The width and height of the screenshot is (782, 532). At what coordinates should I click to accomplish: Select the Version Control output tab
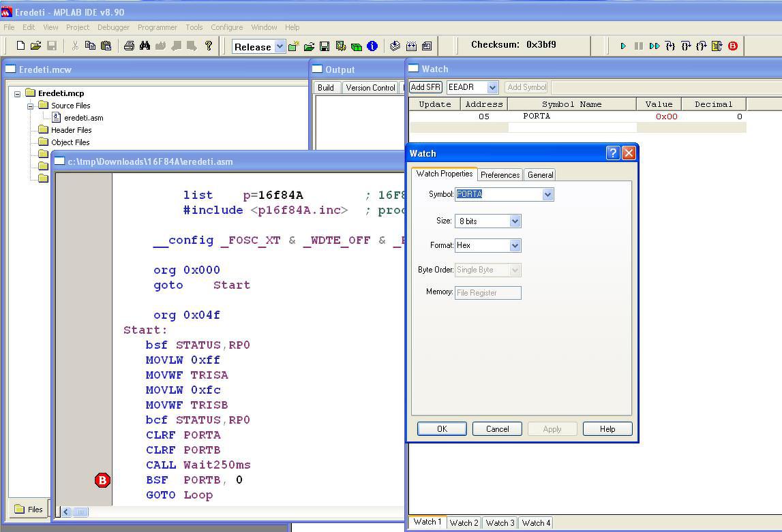click(x=371, y=88)
